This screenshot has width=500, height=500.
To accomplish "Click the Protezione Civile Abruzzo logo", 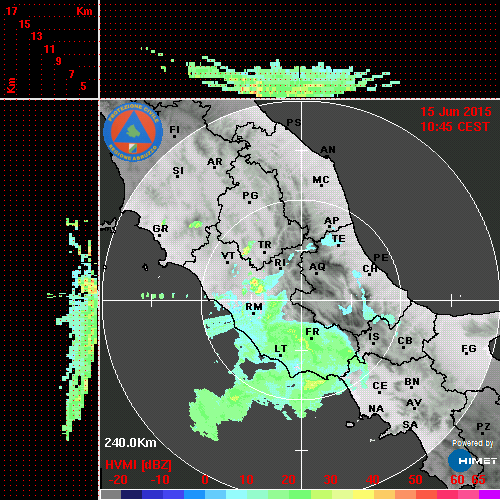I will pos(133,132).
